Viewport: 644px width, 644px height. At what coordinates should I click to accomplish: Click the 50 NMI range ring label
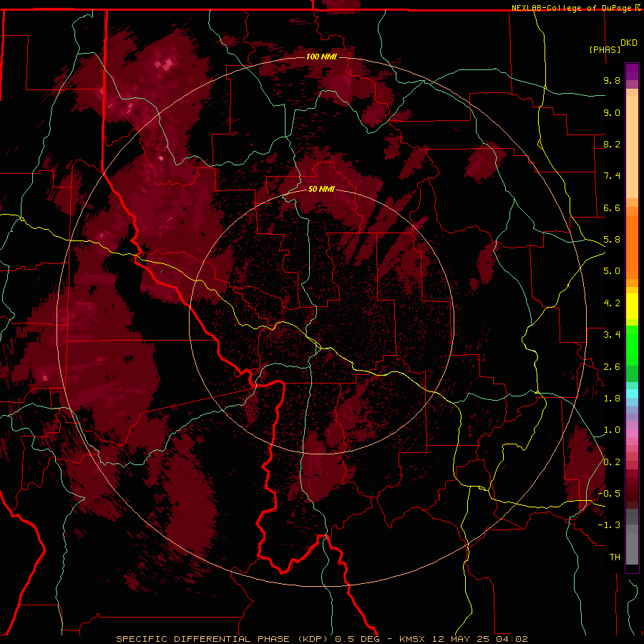click(x=321, y=189)
